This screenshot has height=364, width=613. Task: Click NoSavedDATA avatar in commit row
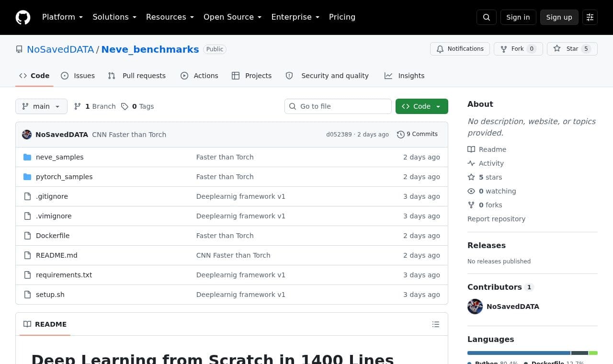[27, 135]
